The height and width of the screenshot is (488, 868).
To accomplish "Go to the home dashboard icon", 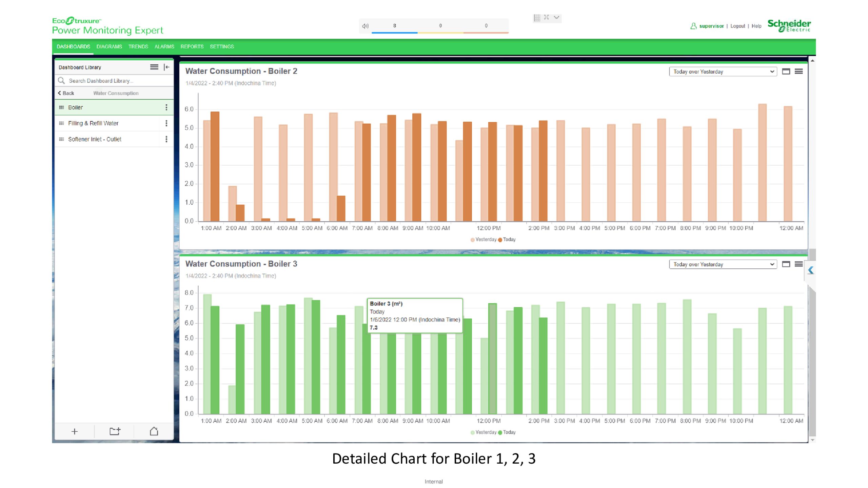I will tap(154, 431).
